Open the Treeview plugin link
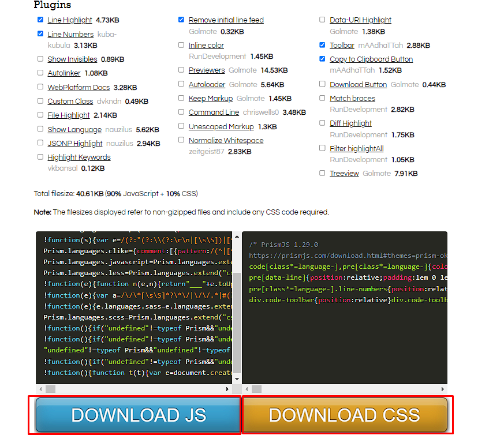 click(344, 174)
